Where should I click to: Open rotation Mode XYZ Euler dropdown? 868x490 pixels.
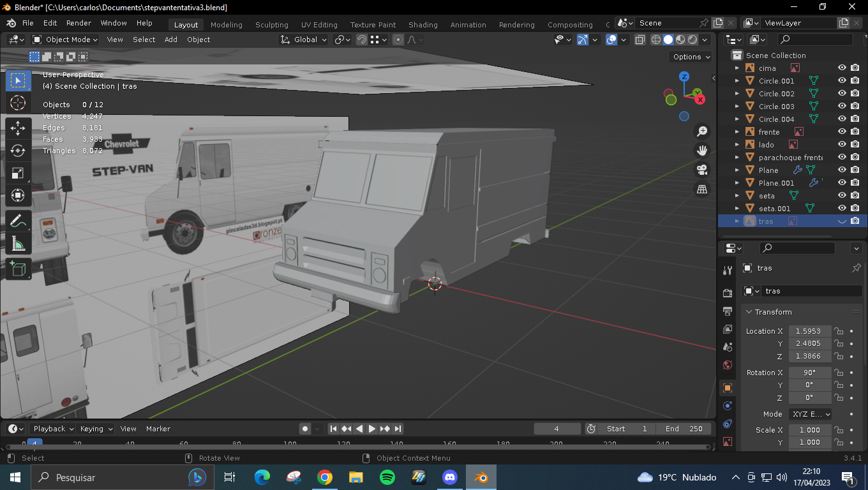coord(811,414)
